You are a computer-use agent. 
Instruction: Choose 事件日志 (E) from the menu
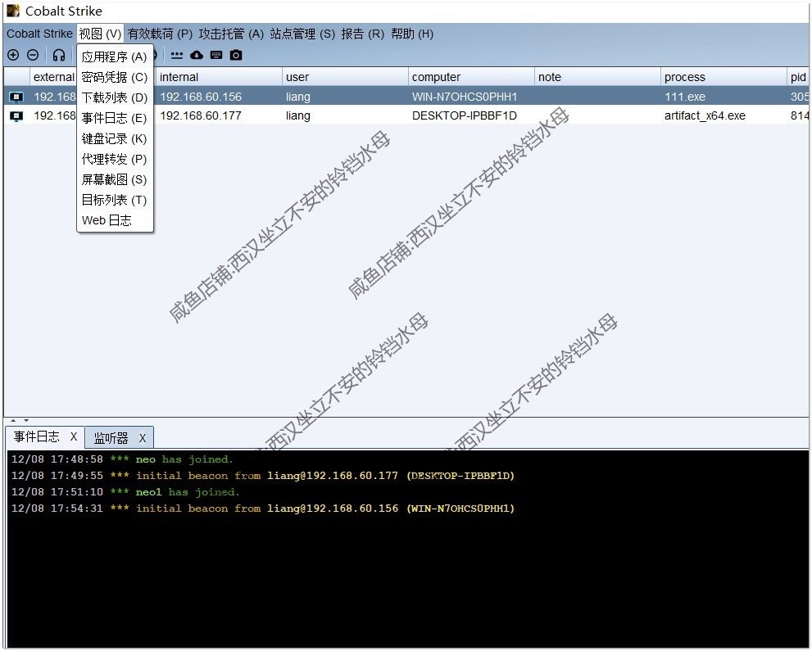(x=115, y=118)
